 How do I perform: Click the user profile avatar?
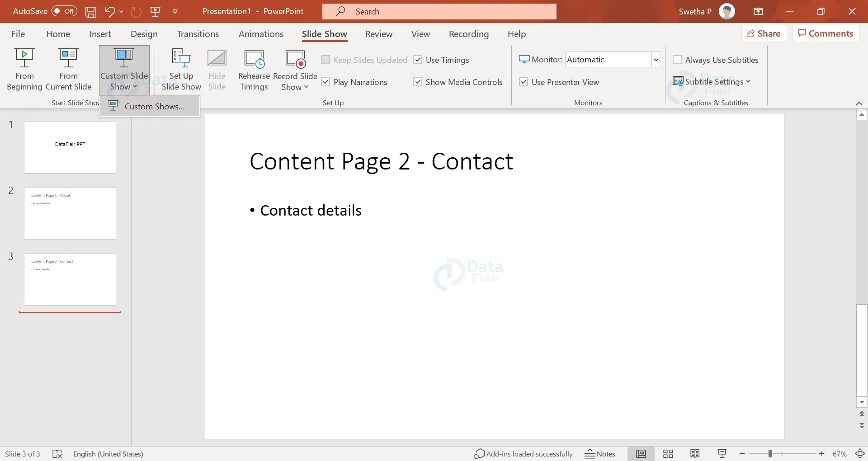coord(727,11)
